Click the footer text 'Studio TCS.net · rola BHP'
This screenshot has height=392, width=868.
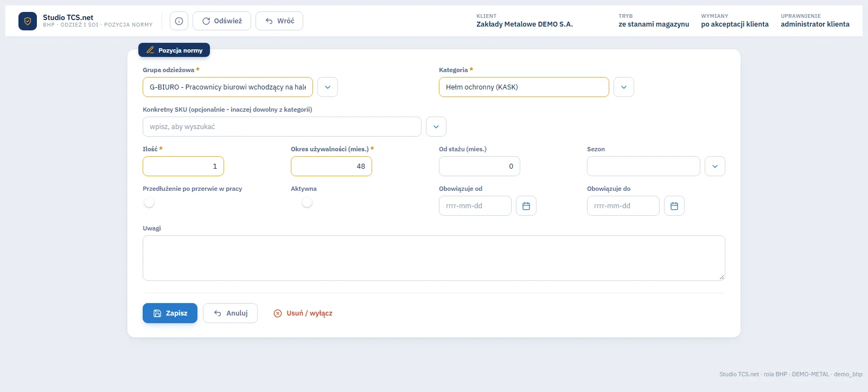pyautogui.click(x=753, y=374)
